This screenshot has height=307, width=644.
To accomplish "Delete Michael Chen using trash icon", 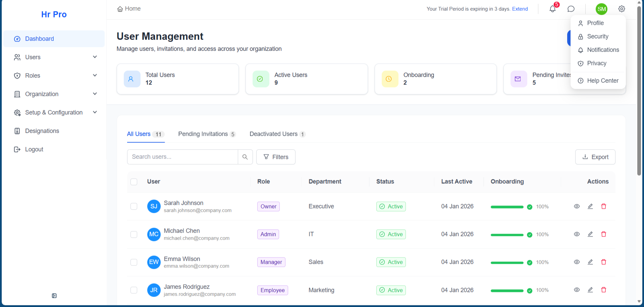I will [604, 234].
